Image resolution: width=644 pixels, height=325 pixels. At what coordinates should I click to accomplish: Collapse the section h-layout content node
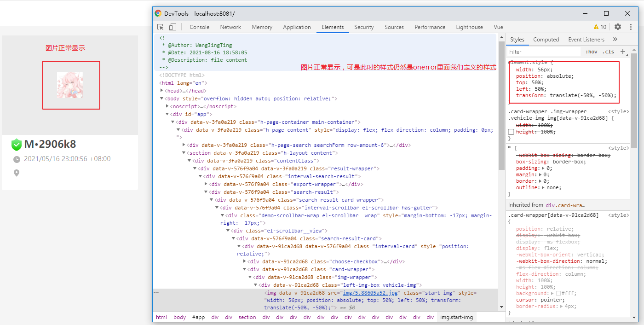pos(184,153)
